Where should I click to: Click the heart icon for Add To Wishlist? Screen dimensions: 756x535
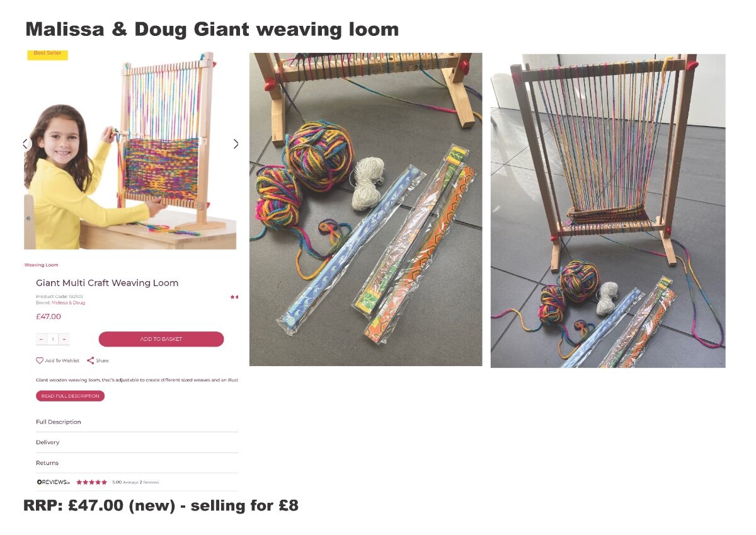pyautogui.click(x=40, y=360)
